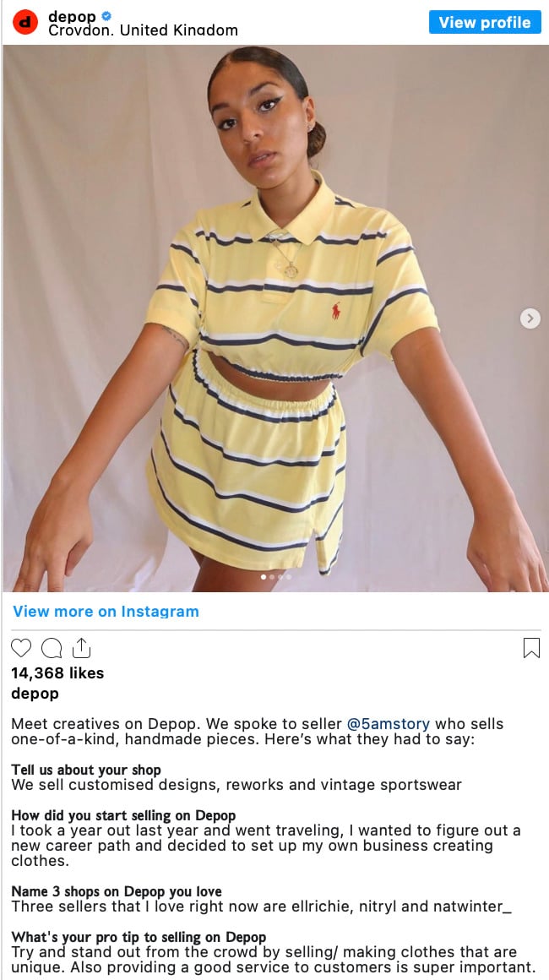Open the @5amstory mention link
The width and height of the screenshot is (549, 980).
pos(388,724)
